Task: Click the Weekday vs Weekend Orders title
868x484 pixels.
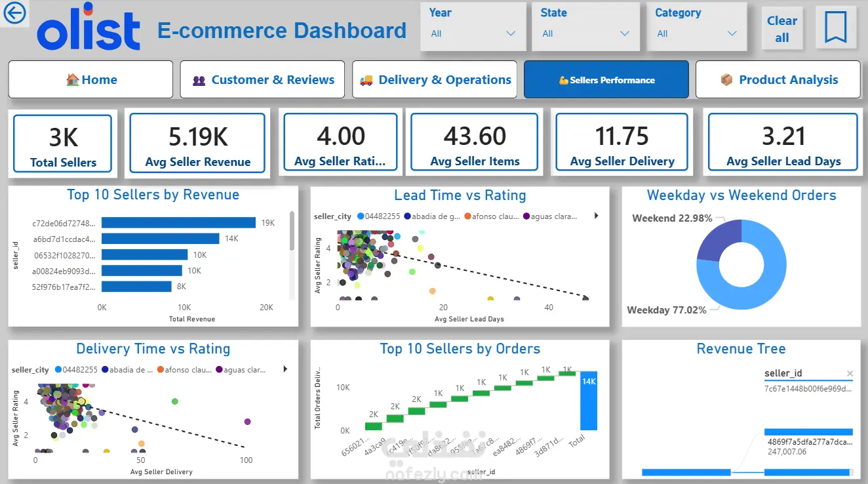Action: [x=741, y=195]
